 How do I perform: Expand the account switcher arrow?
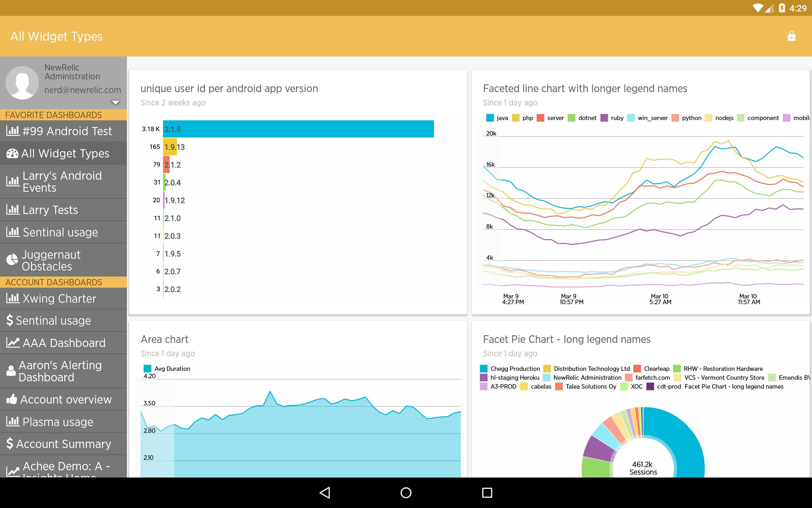tap(115, 102)
